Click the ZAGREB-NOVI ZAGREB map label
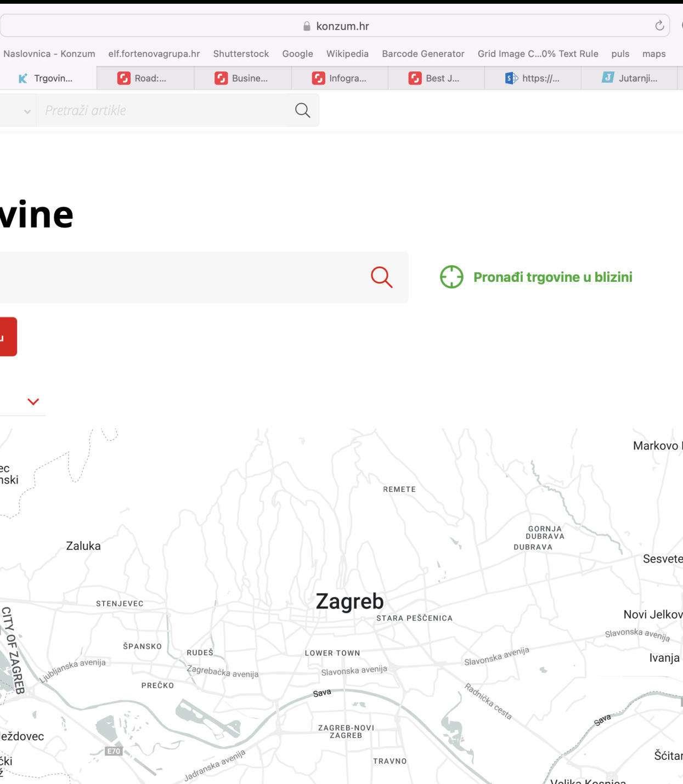 click(x=346, y=731)
